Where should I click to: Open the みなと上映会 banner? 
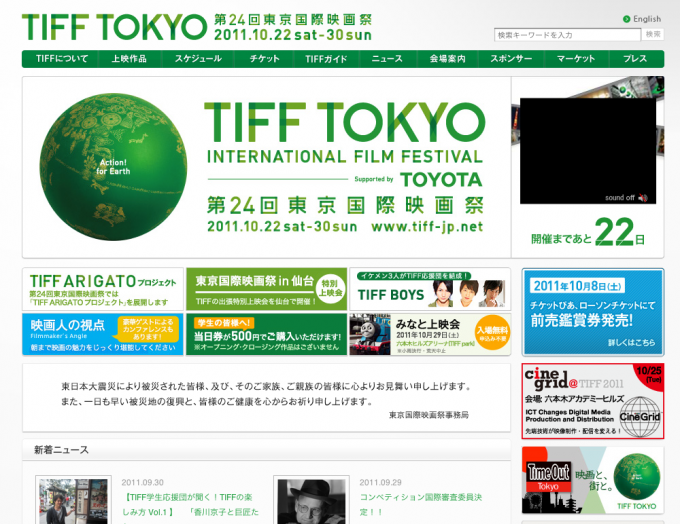coord(430,334)
